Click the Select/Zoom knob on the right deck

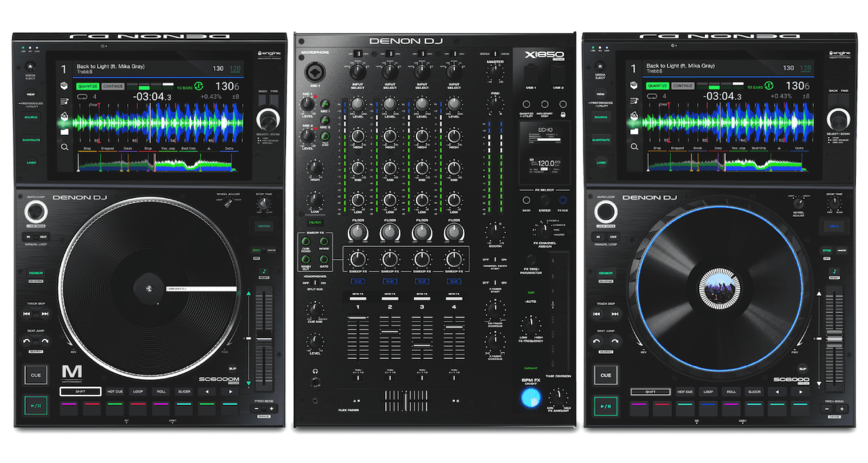pos(837,118)
